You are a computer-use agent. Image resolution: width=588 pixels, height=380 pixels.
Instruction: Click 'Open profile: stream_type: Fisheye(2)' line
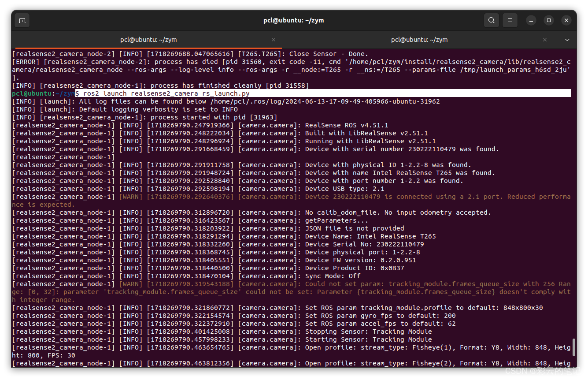coord(291,363)
